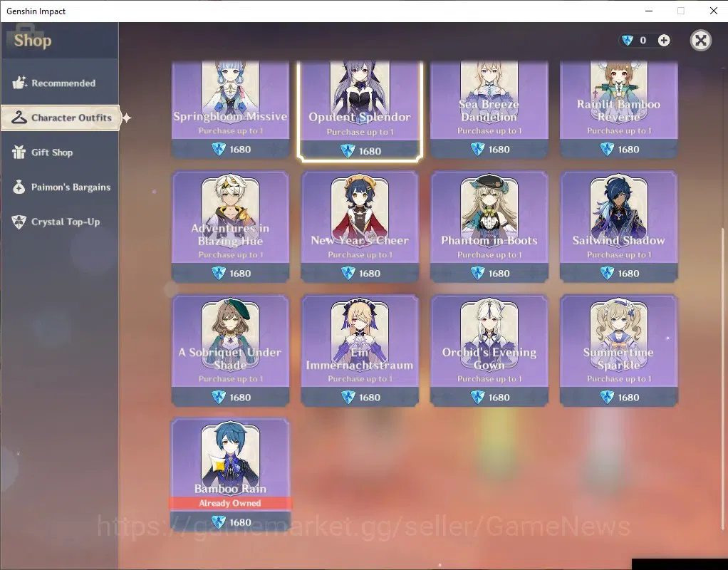Click the crystal icon on Bamboo Rain price
This screenshot has height=570, width=728.
(218, 522)
